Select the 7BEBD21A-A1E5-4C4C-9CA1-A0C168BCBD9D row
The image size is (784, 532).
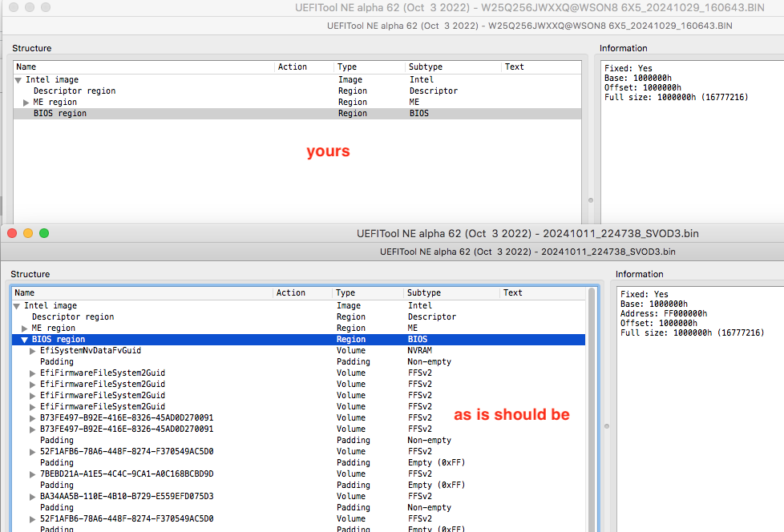click(298, 474)
